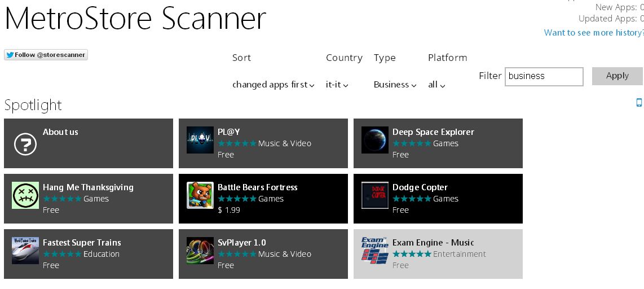
Task: Open Fastest Super Trains title link
Action: pyautogui.click(x=82, y=243)
